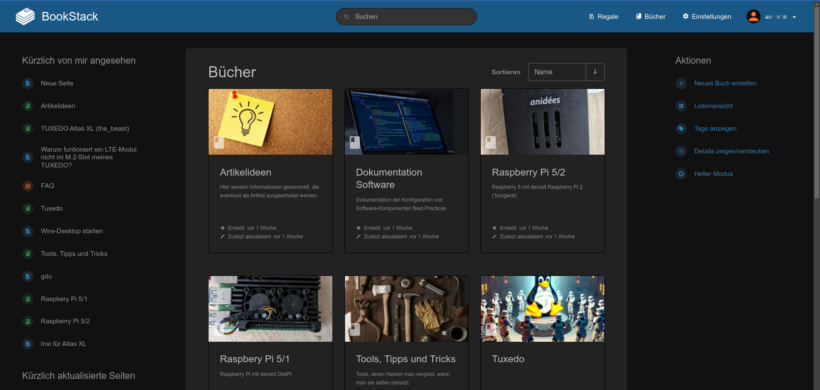820x390 pixels.
Task: Click book icon beside Raspberry Pi 5/2 sidebar entry
Action: (x=28, y=321)
